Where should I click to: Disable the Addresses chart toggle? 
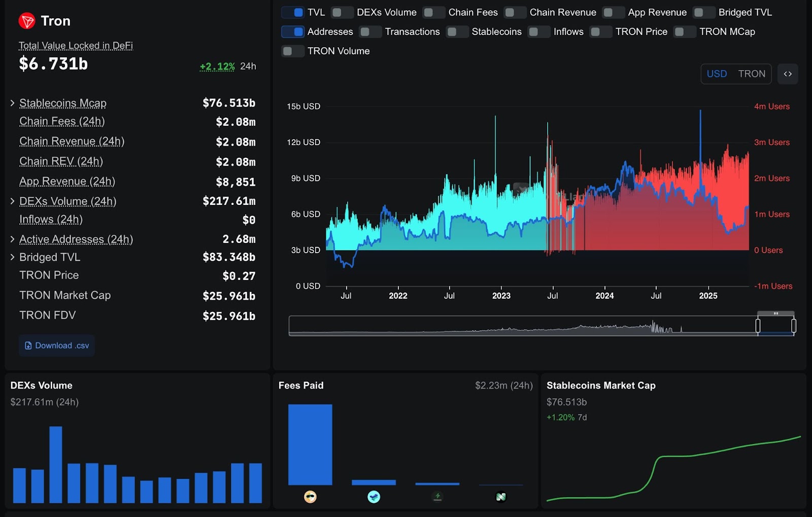[x=293, y=31]
